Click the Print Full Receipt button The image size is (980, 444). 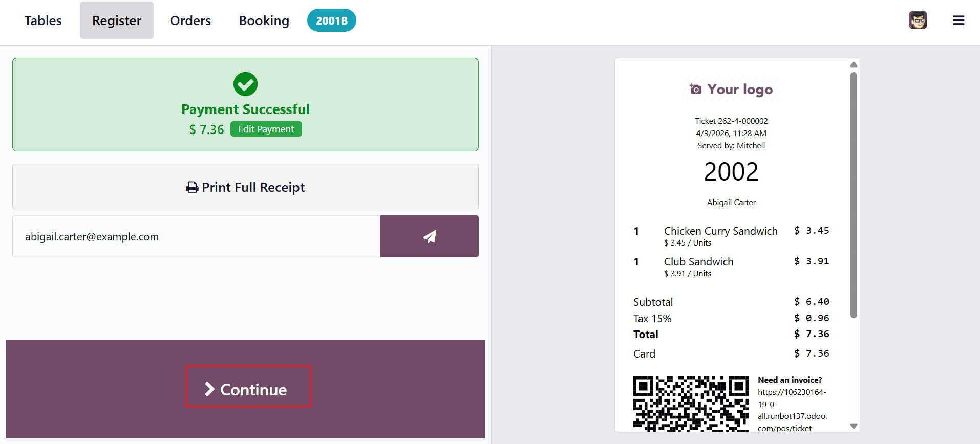pos(245,187)
